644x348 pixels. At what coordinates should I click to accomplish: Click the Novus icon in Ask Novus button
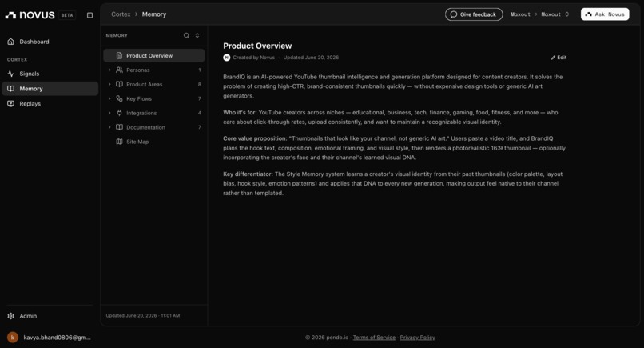[x=589, y=14]
